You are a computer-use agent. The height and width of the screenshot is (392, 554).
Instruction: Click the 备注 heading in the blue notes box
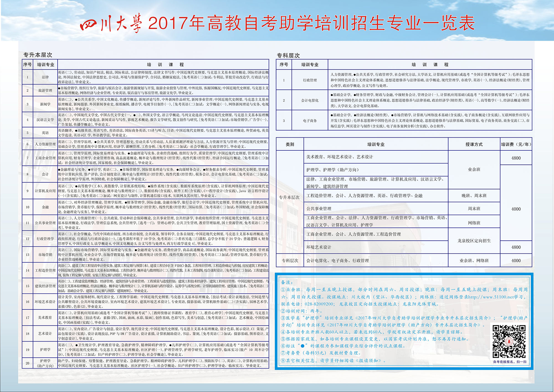point(287,282)
